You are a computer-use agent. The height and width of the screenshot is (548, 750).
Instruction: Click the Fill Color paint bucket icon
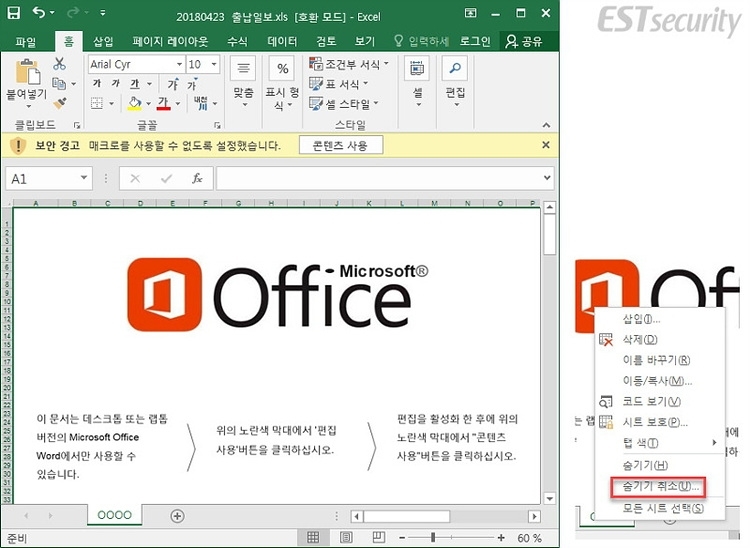pos(135,103)
